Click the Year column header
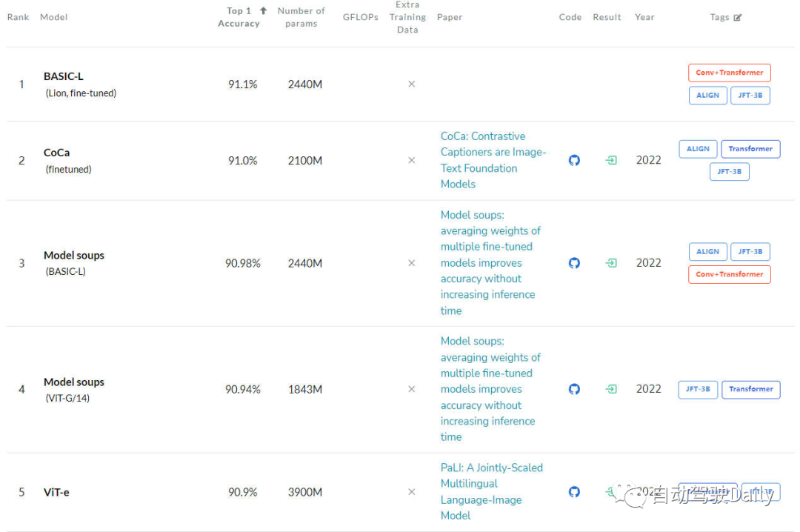 pos(644,17)
